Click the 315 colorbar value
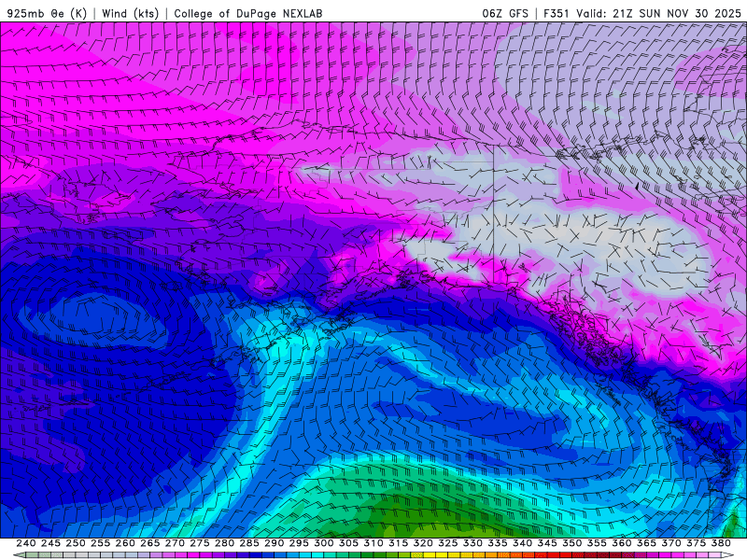Image resolution: width=747 pixels, height=560 pixels. [399, 543]
